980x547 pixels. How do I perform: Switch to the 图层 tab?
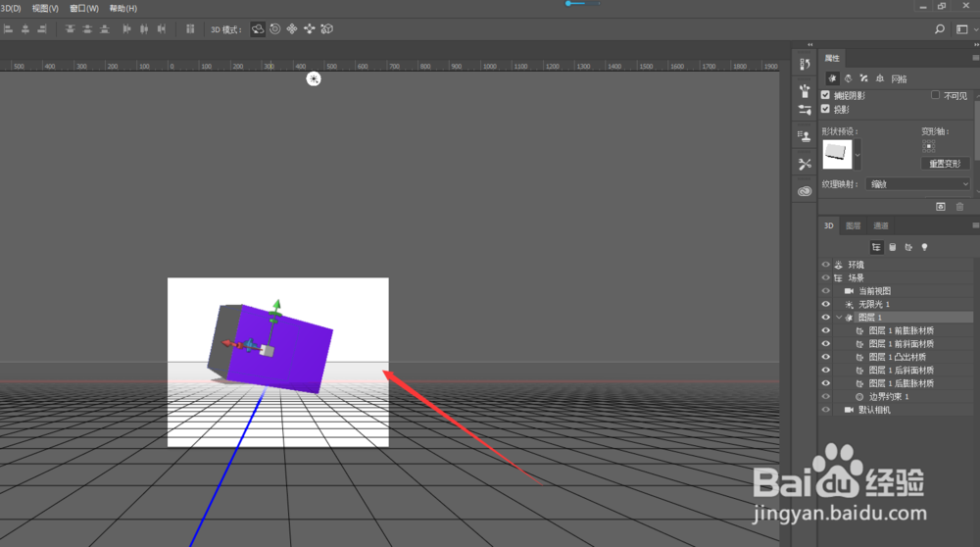pos(854,225)
